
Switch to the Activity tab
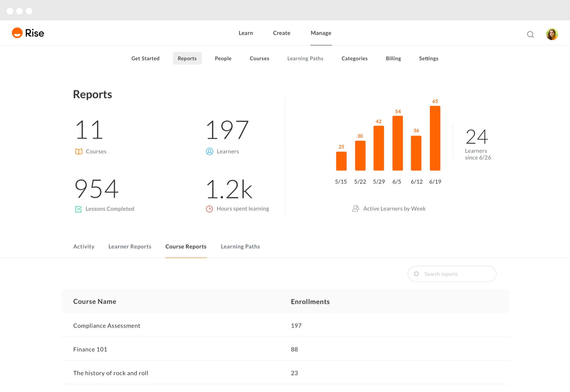tap(84, 247)
